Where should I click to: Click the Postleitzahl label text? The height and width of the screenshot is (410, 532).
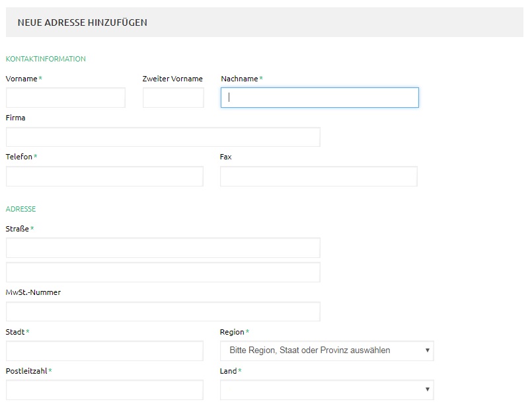[x=26, y=371]
